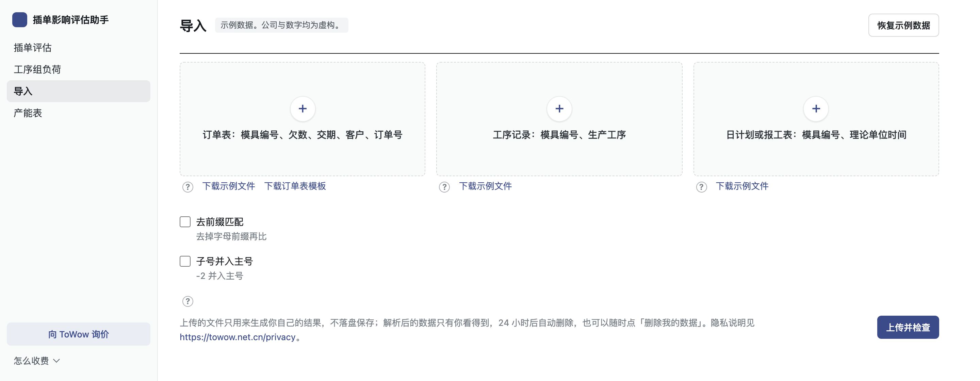The width and height of the screenshot is (980, 381).
Task: Open 产能表 in the sidebar
Action: [78, 113]
